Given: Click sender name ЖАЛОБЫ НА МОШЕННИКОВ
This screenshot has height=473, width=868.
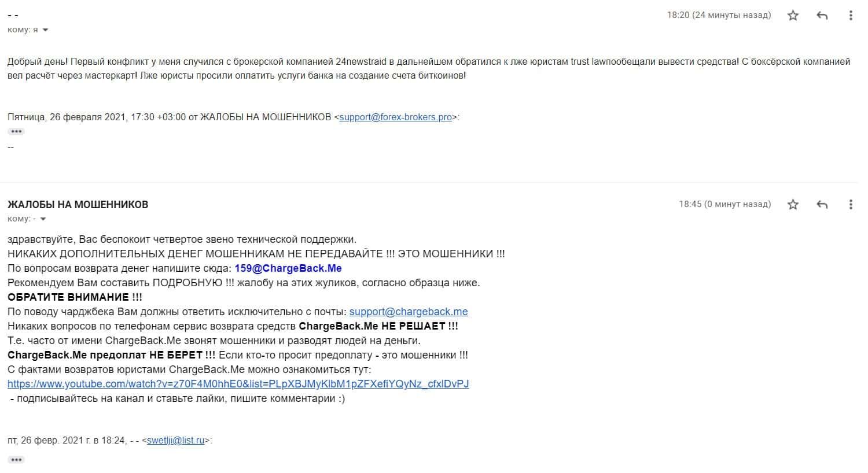Looking at the screenshot, I should (x=78, y=205).
